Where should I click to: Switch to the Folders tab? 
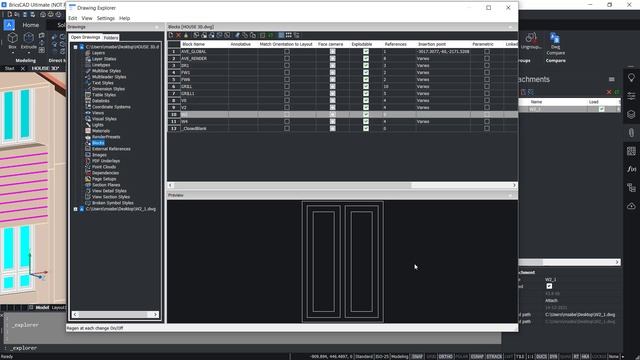[x=111, y=38]
